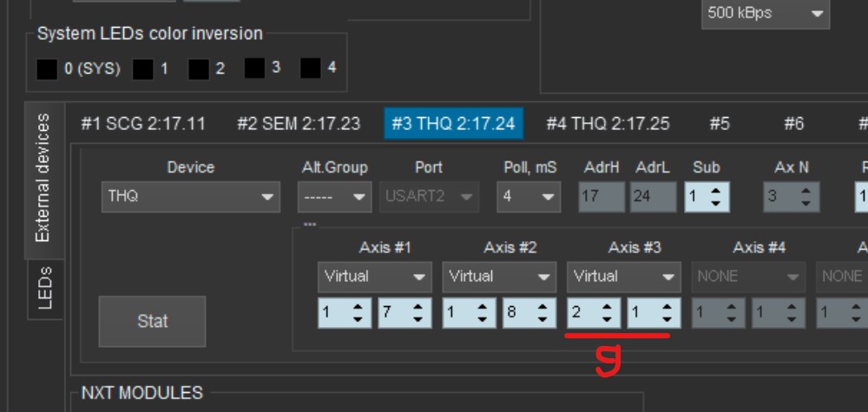Check the LED 4 inversion box
Image resolution: width=868 pixels, height=412 pixels.
pos(311,68)
